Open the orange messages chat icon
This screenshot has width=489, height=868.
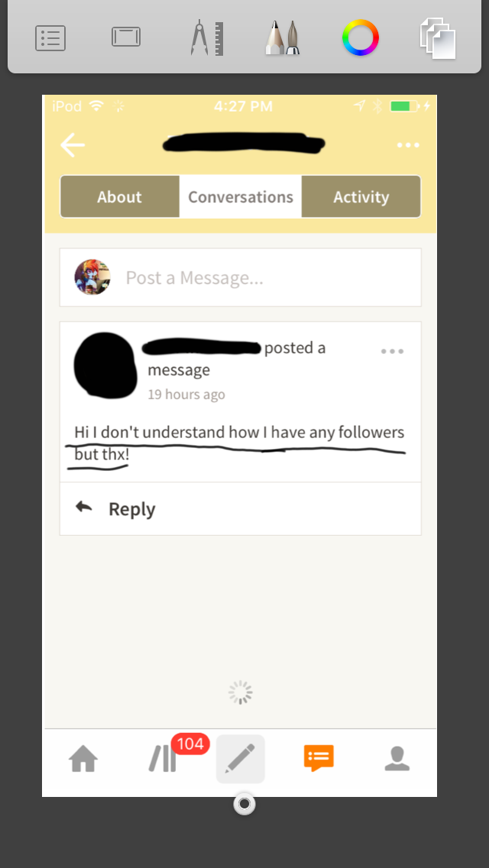[319, 759]
